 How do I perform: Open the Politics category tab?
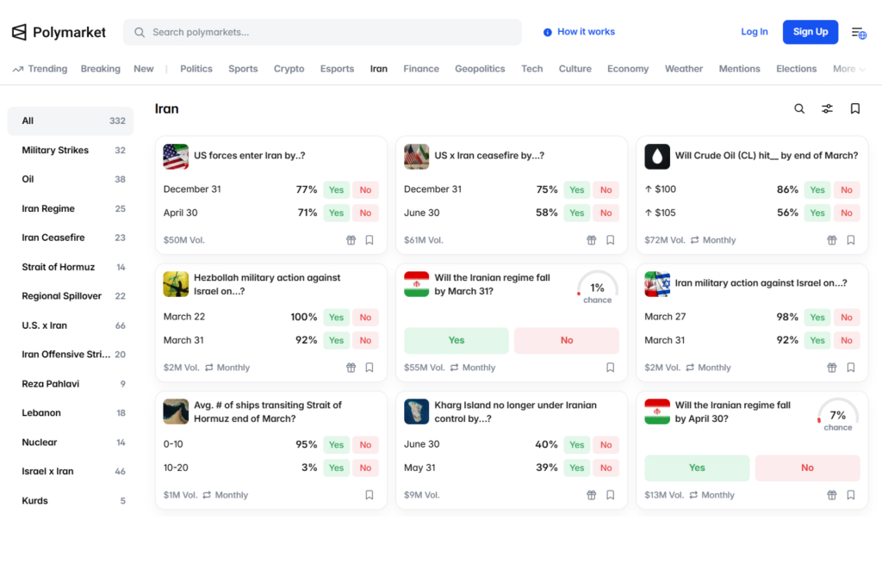(x=196, y=69)
